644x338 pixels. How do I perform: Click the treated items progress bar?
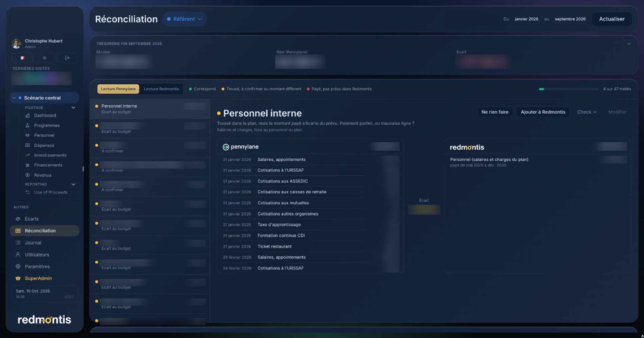tap(569, 89)
